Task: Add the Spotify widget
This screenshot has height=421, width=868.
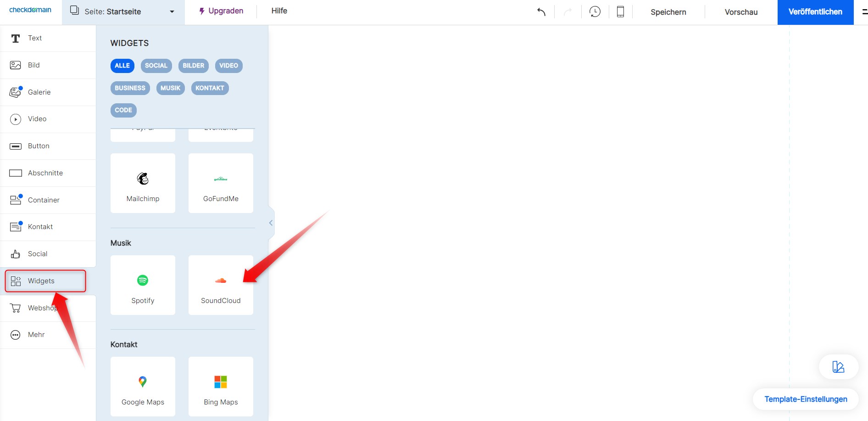Action: tap(143, 285)
